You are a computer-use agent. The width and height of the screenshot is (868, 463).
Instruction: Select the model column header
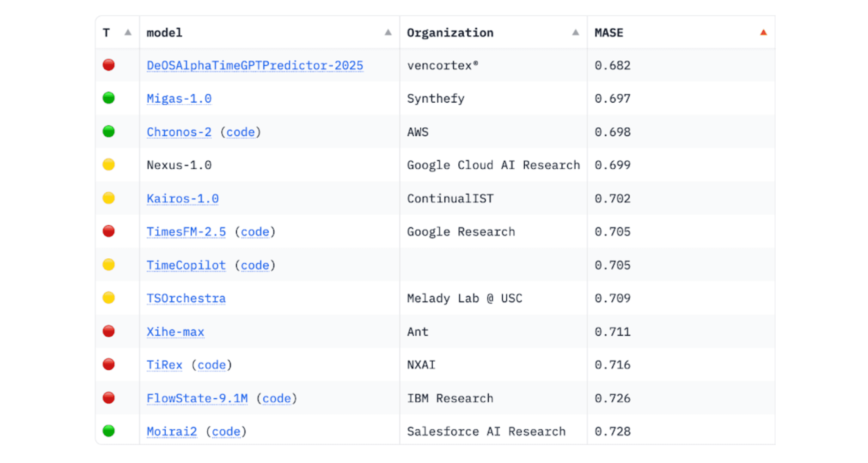click(164, 32)
